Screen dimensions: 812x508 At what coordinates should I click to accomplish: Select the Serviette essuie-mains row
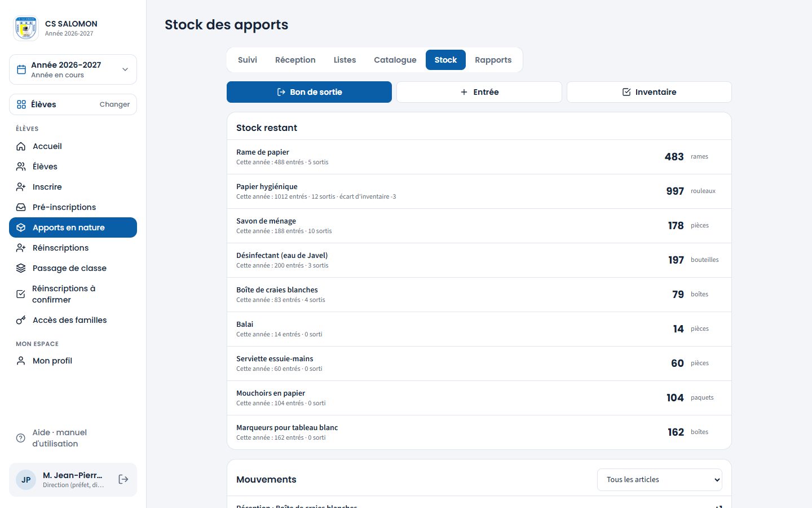[x=479, y=364]
